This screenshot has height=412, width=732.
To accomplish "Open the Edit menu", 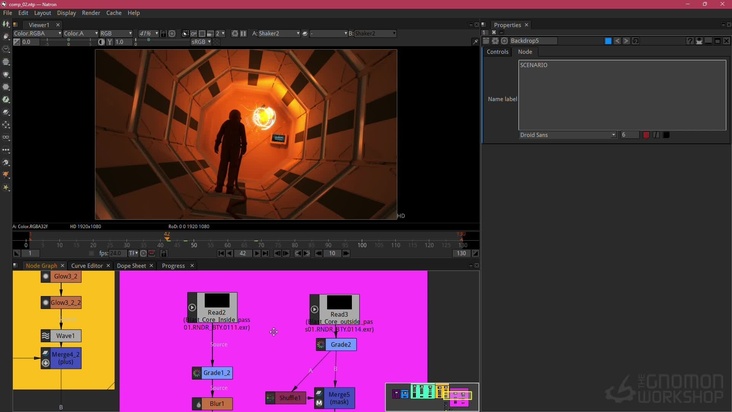I will click(x=23, y=13).
